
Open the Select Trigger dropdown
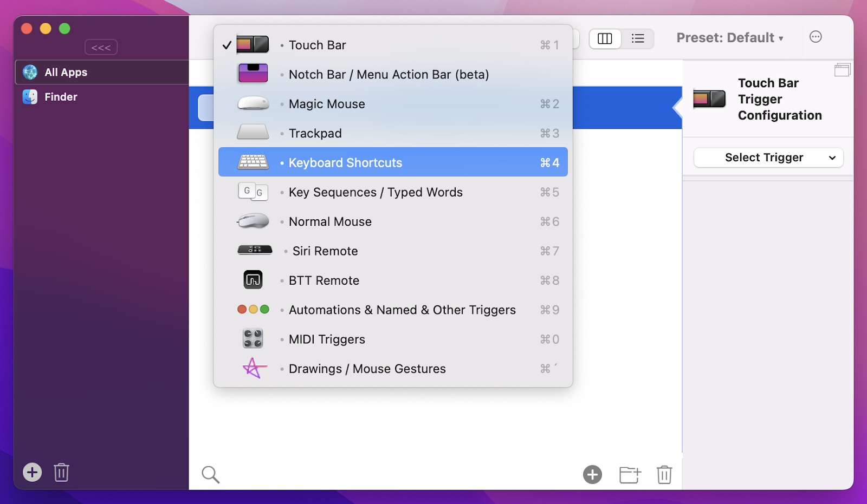click(x=768, y=158)
